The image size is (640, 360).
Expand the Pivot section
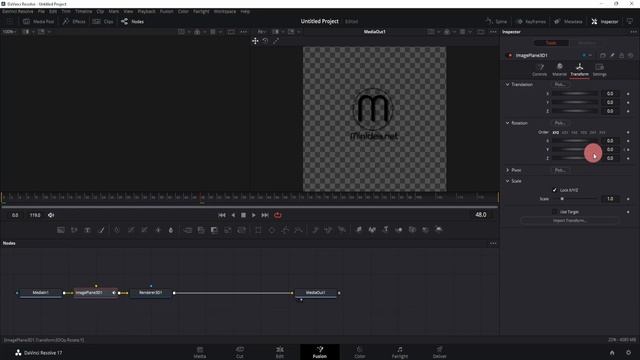pos(507,170)
